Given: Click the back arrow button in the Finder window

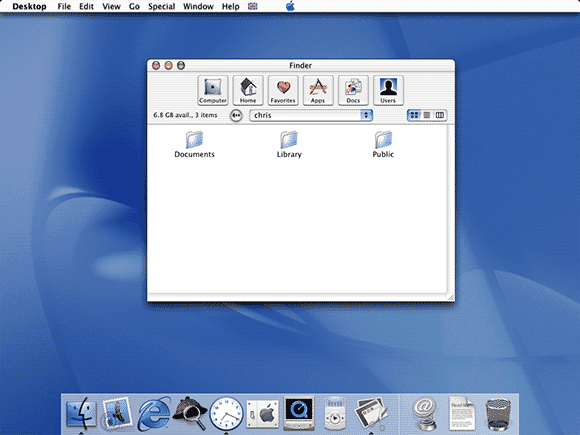Looking at the screenshot, I should click(236, 115).
